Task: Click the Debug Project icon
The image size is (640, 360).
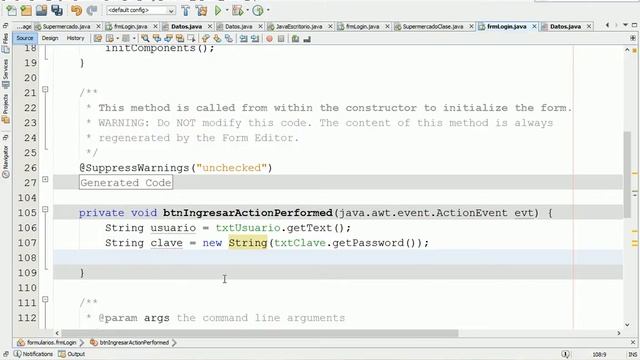Action: point(238,10)
